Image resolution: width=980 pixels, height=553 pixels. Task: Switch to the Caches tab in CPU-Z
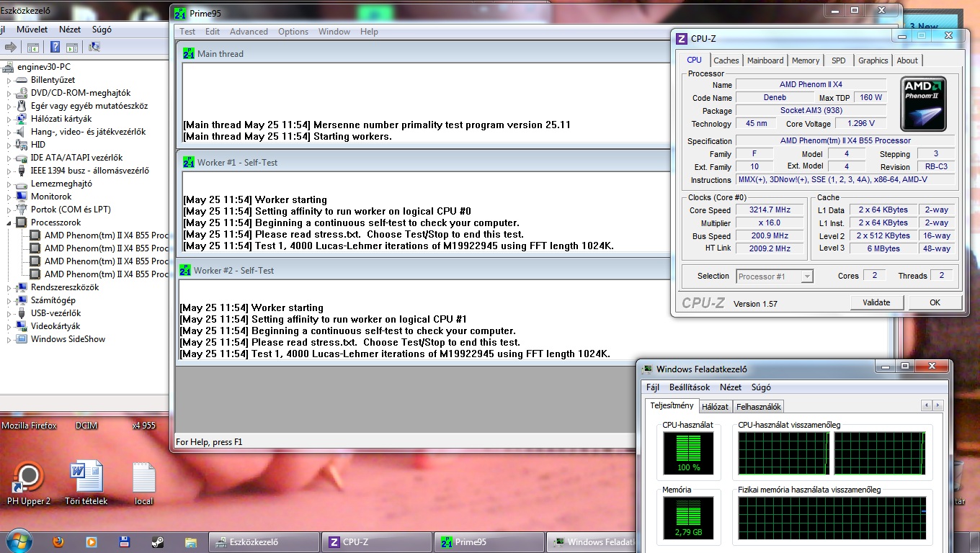pos(726,60)
